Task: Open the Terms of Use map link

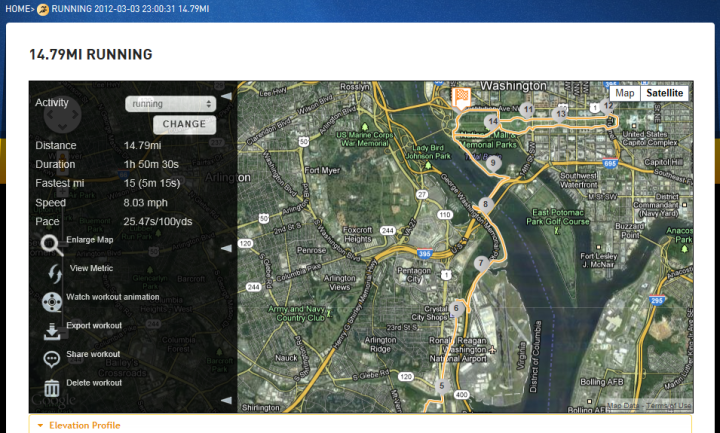Action: 668,405
